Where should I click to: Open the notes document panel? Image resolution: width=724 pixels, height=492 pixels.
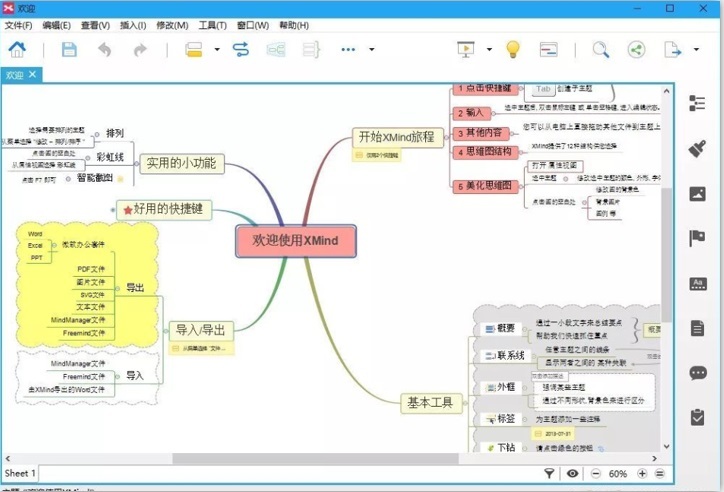(x=697, y=328)
